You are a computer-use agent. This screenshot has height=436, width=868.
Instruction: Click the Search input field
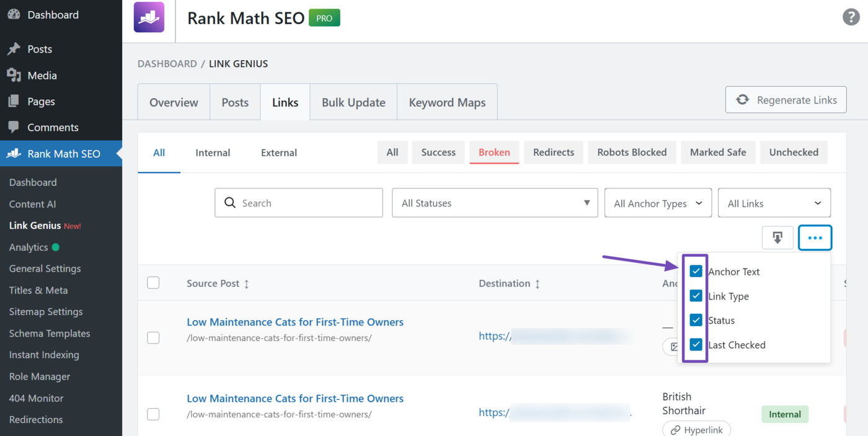[299, 203]
